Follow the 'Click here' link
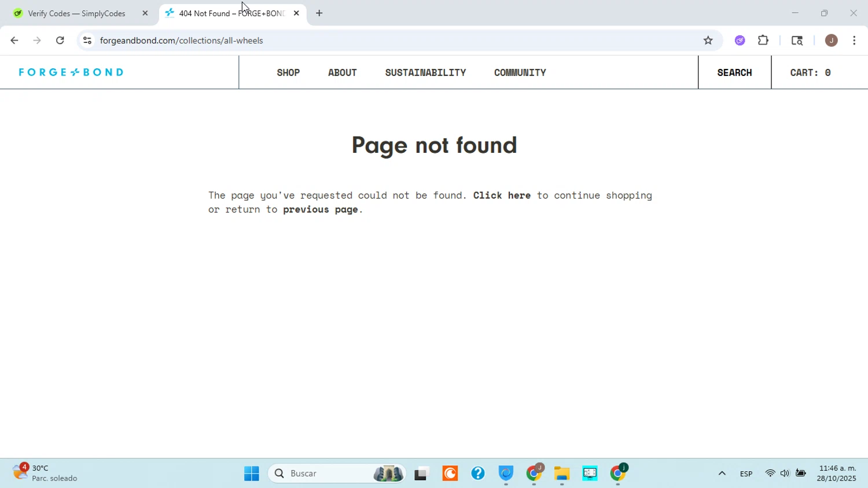The height and width of the screenshot is (488, 868). (x=502, y=196)
